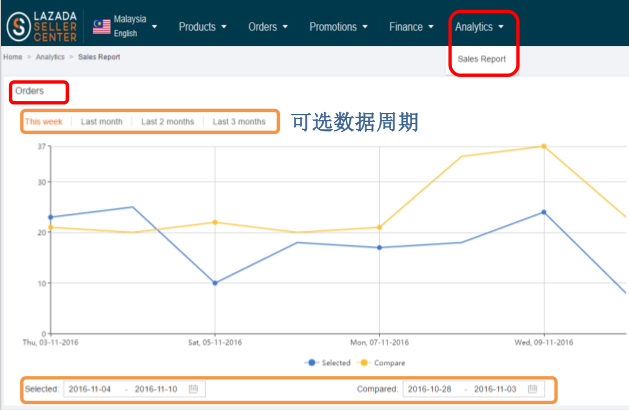Expand the Promotions menu

coord(338,27)
